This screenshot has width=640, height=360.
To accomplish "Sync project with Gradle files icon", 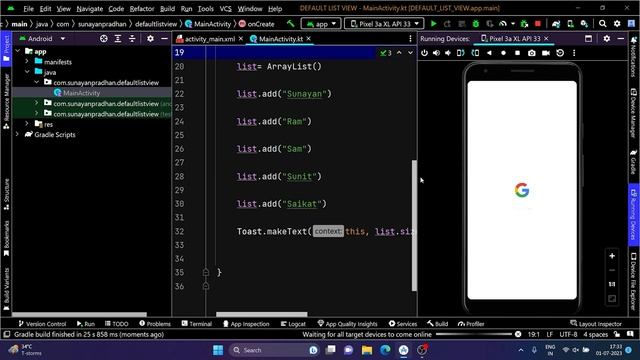I will [x=556, y=24].
